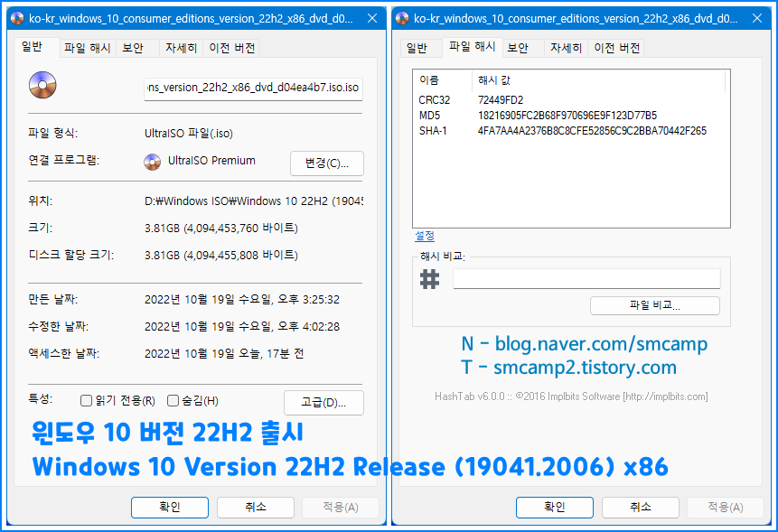Click the disk size value 4,094,455,808 바이트

[221, 256]
